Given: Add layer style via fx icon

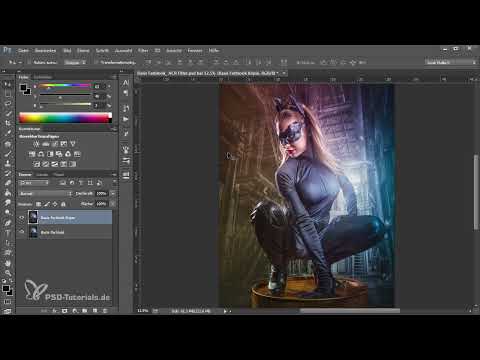Looking at the screenshot, I should tap(54, 311).
